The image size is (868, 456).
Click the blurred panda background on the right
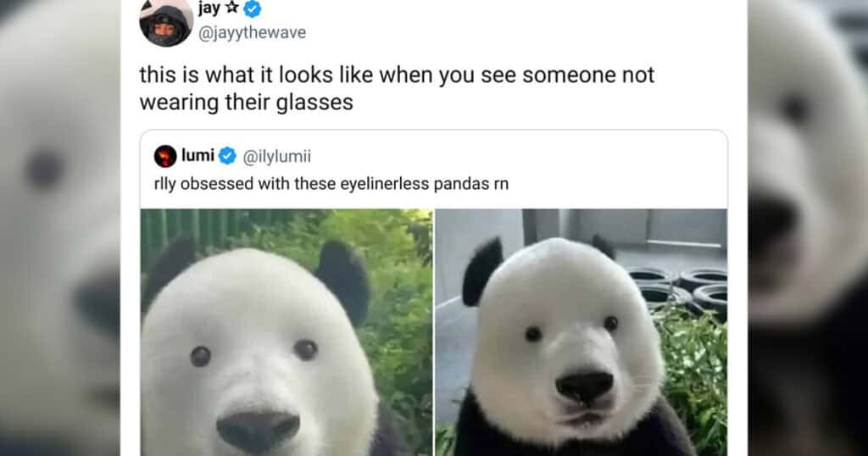pyautogui.click(x=808, y=228)
